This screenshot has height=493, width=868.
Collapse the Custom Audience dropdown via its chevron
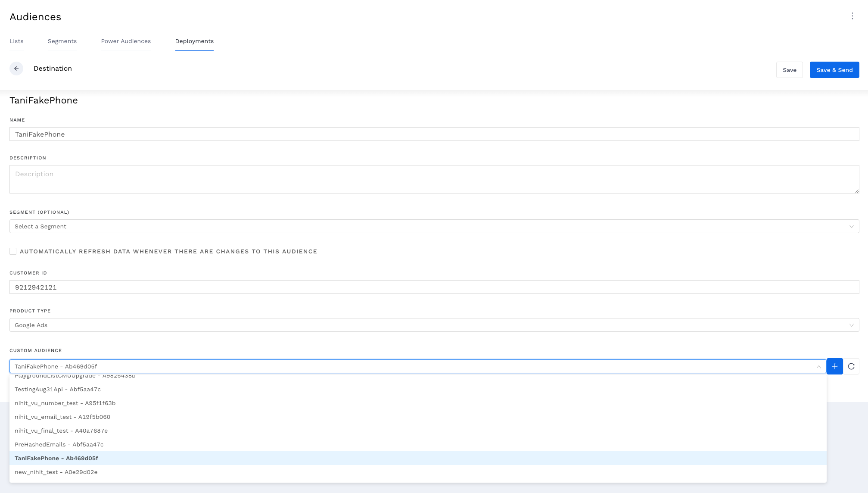coord(819,366)
